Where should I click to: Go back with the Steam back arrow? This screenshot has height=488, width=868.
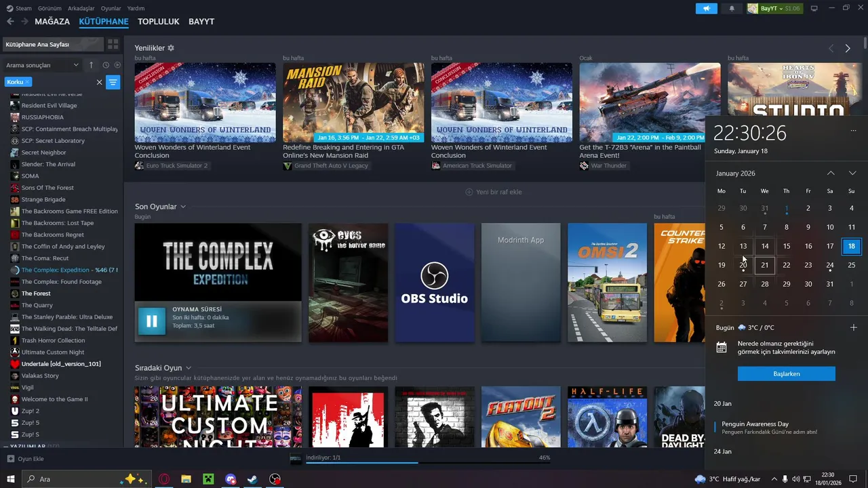[x=10, y=22]
